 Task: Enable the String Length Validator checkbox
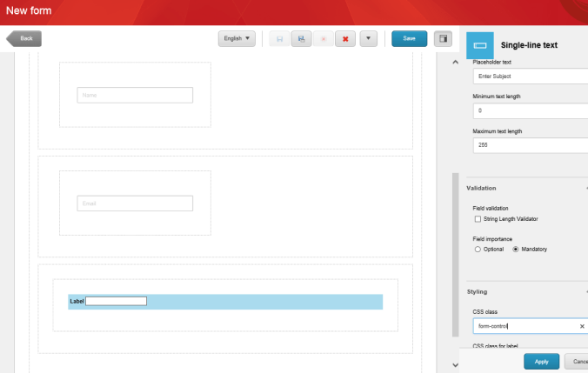[x=478, y=219]
